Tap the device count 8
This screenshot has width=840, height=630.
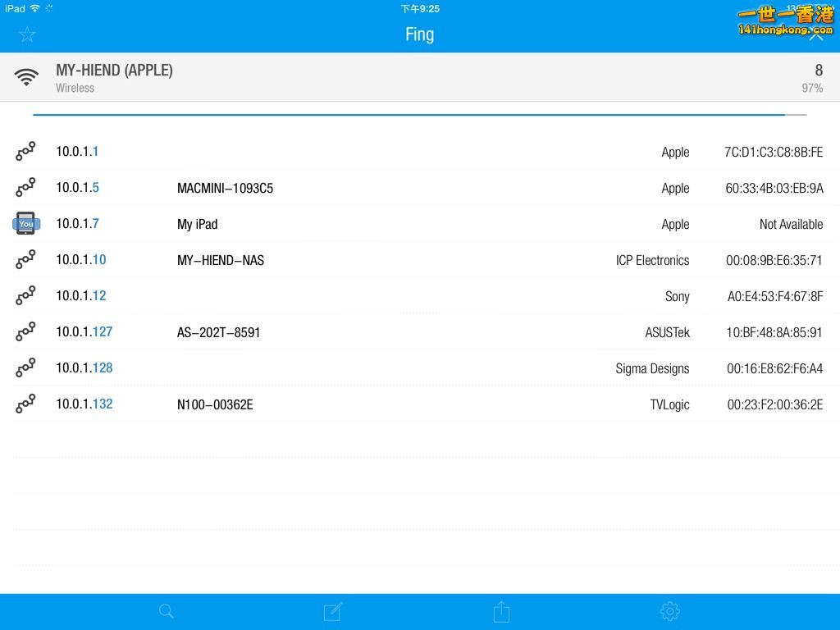(818, 71)
